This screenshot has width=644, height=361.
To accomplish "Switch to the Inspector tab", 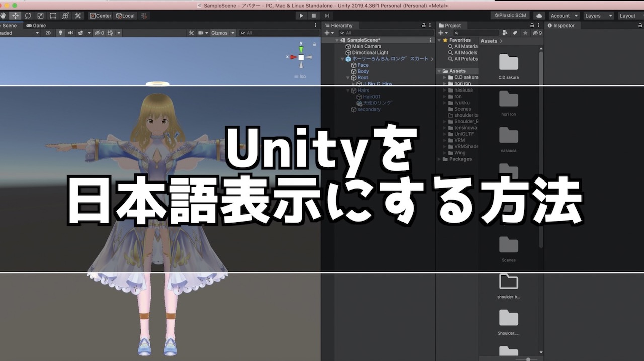I will point(562,25).
